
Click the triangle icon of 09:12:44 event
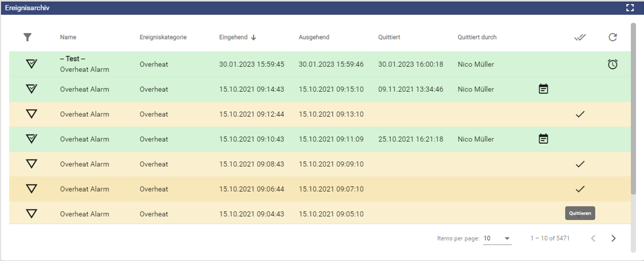(x=31, y=114)
